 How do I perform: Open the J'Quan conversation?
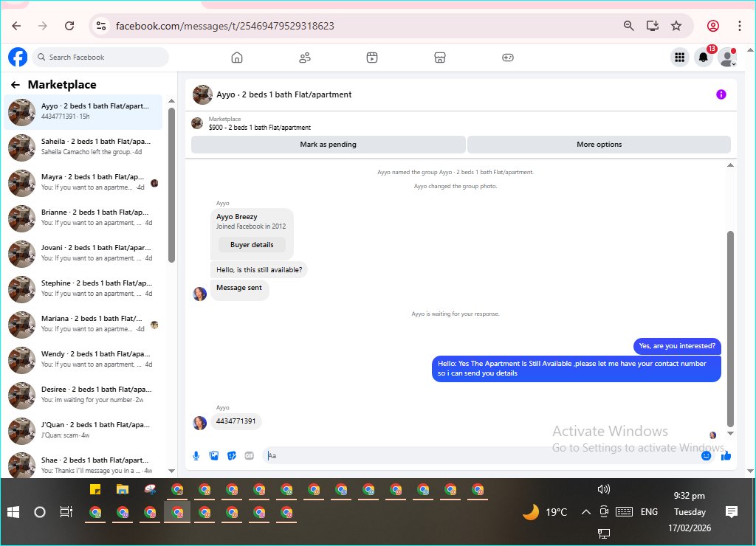[83, 430]
